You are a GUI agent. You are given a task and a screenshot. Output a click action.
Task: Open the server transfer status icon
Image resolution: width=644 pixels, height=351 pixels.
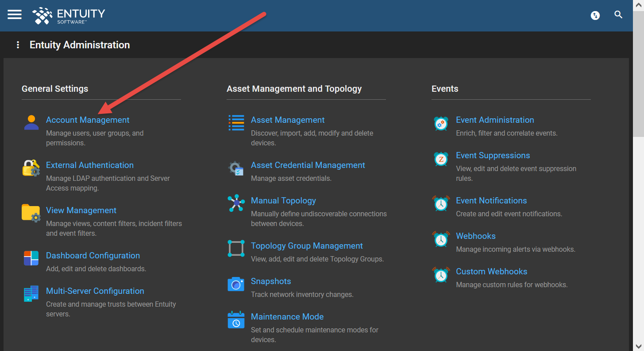click(x=595, y=16)
